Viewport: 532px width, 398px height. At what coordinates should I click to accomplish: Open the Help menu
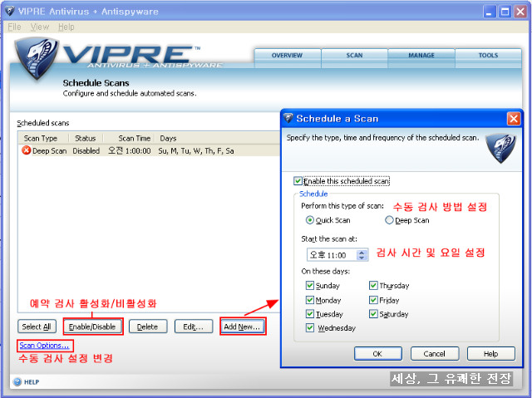pos(66,27)
